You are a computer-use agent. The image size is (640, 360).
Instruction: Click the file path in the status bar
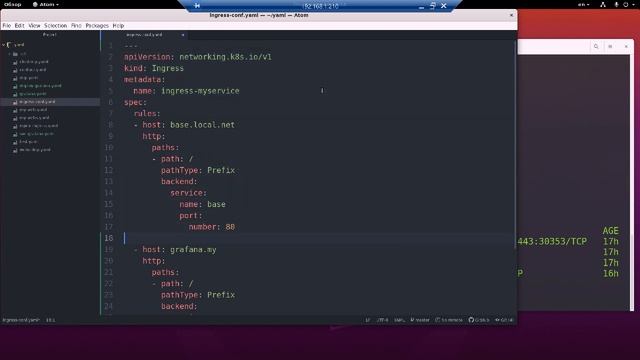coord(21,320)
